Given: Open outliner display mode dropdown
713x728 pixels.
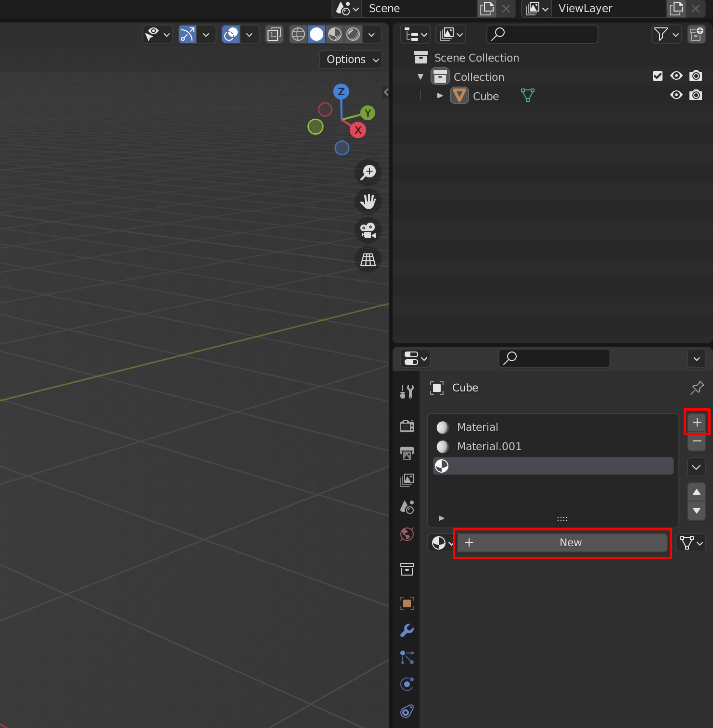Looking at the screenshot, I should pyautogui.click(x=451, y=34).
